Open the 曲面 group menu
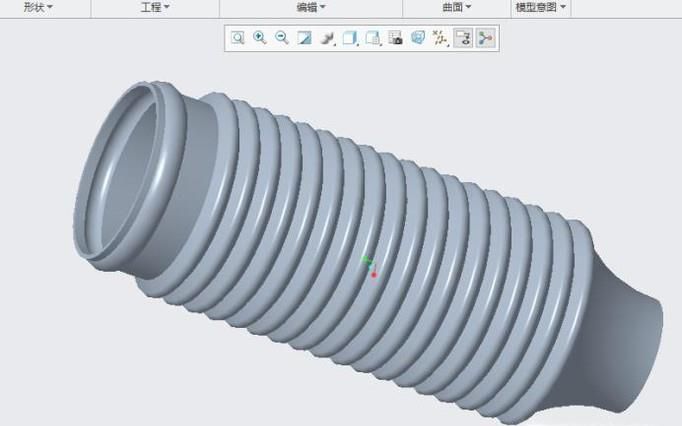This screenshot has width=682, height=426. coord(456,7)
